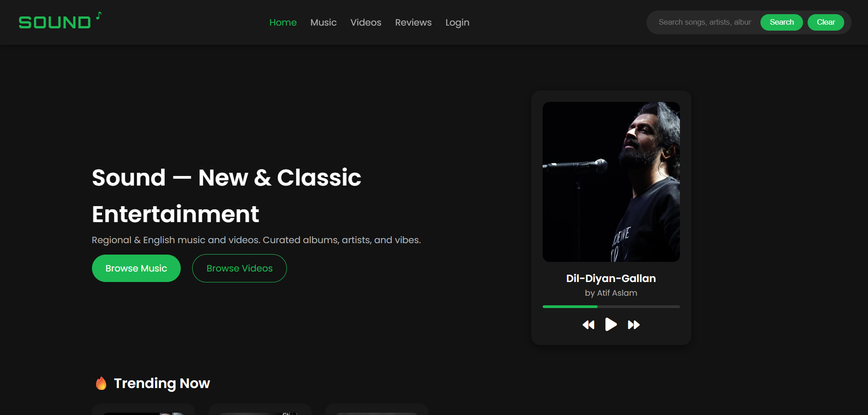868x415 pixels.
Task: Click the fire icon beside Trending Now
Action: (x=101, y=383)
